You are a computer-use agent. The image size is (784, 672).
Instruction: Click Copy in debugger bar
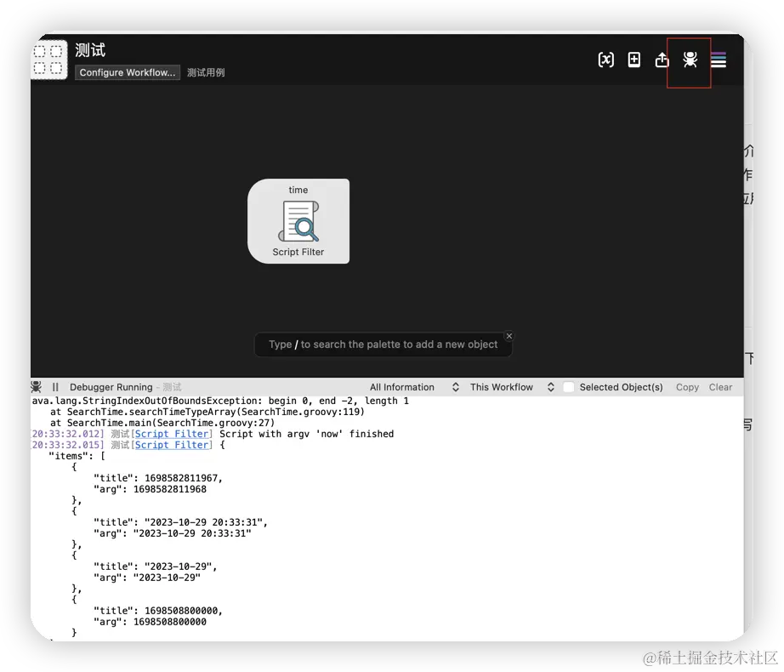pyautogui.click(x=688, y=387)
